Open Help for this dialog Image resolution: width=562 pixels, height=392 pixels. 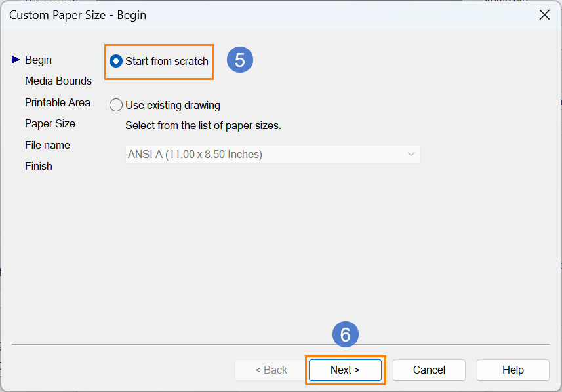click(x=513, y=370)
